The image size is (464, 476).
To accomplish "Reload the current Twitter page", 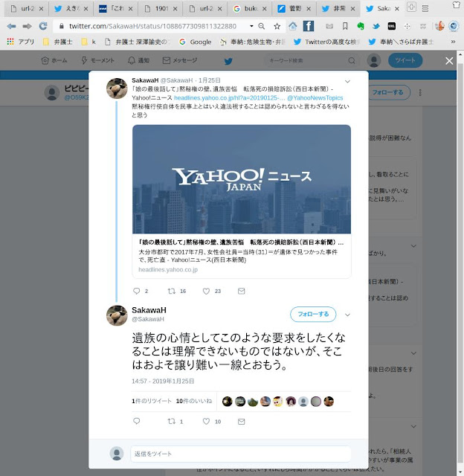I will pyautogui.click(x=43, y=26).
